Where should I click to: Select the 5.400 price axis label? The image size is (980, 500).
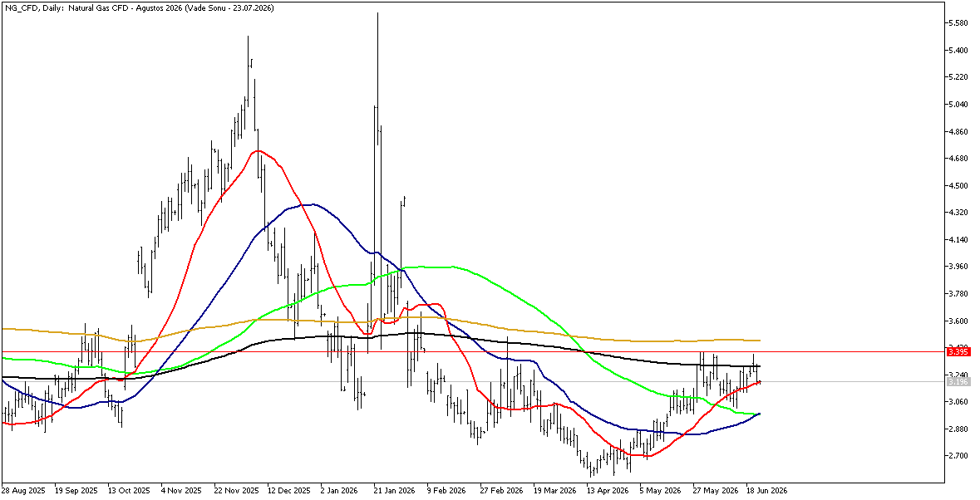pyautogui.click(x=958, y=50)
